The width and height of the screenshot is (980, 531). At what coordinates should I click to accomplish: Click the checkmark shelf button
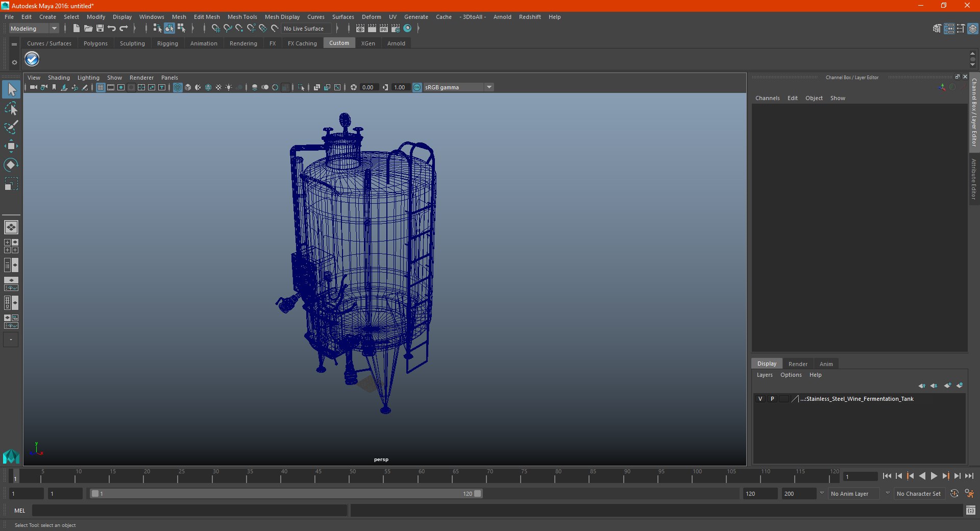pos(32,59)
